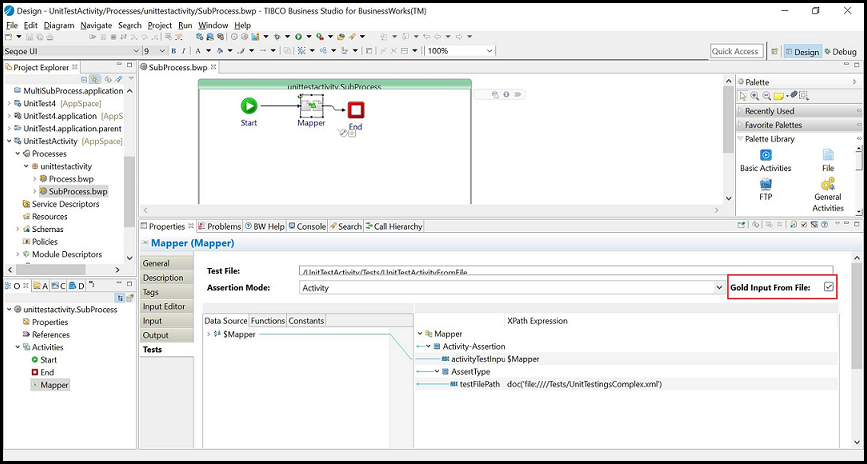Open the Project menu
Viewport: 867px width, 464px height.
tap(160, 25)
